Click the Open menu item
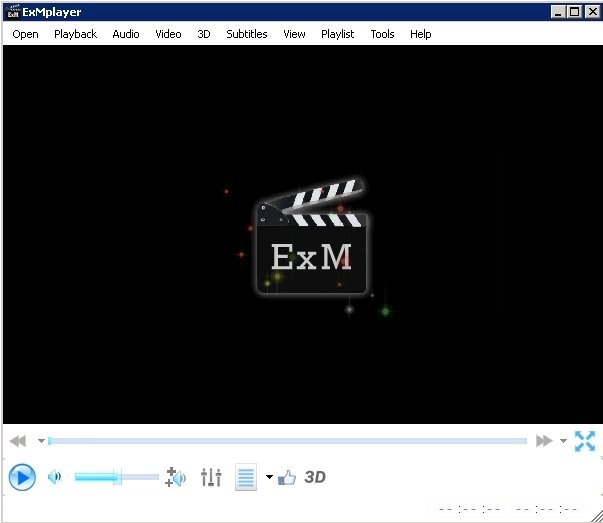This screenshot has width=603, height=523. coord(25,34)
